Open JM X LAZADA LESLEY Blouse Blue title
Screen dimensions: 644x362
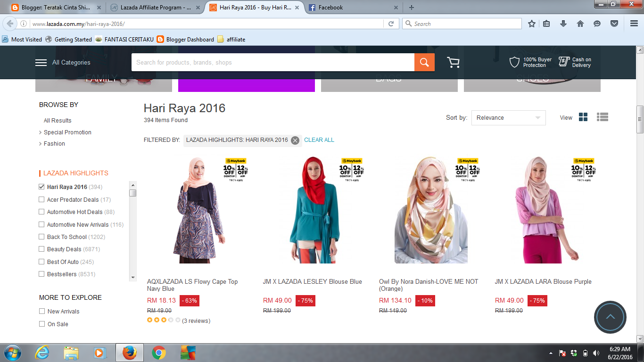[313, 282]
